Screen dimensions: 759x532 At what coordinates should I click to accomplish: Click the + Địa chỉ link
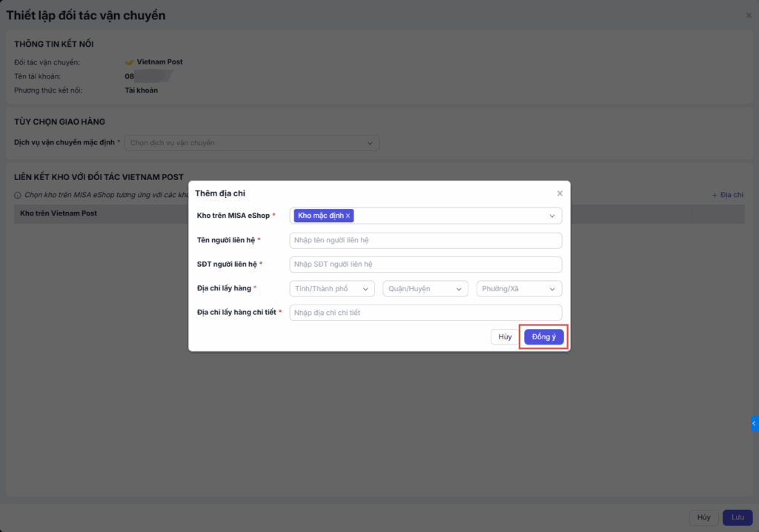click(x=727, y=195)
